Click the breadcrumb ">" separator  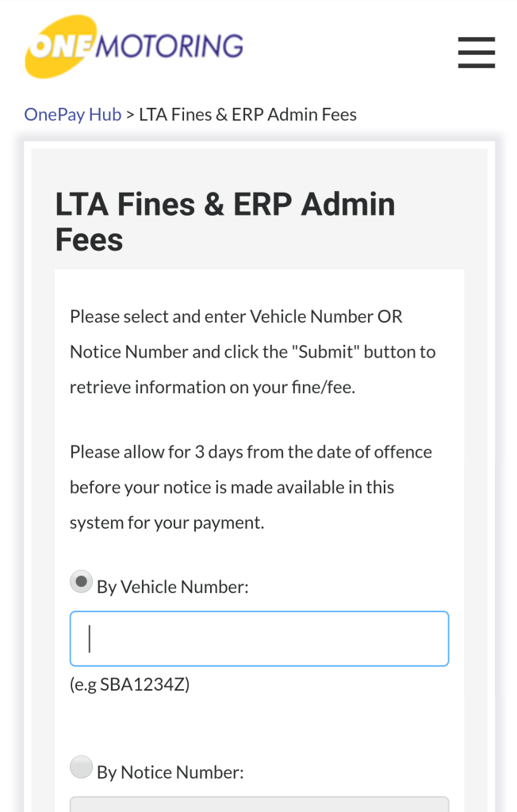[x=130, y=114]
